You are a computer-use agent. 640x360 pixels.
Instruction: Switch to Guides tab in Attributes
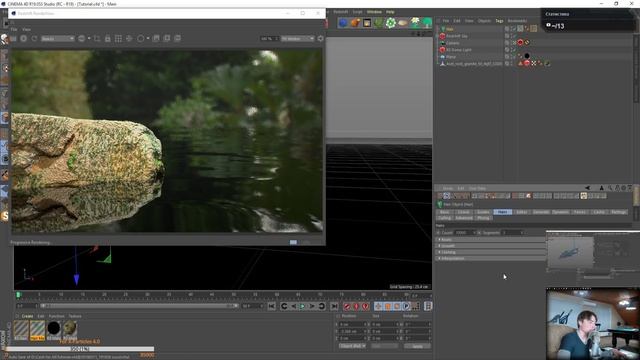pos(483,212)
